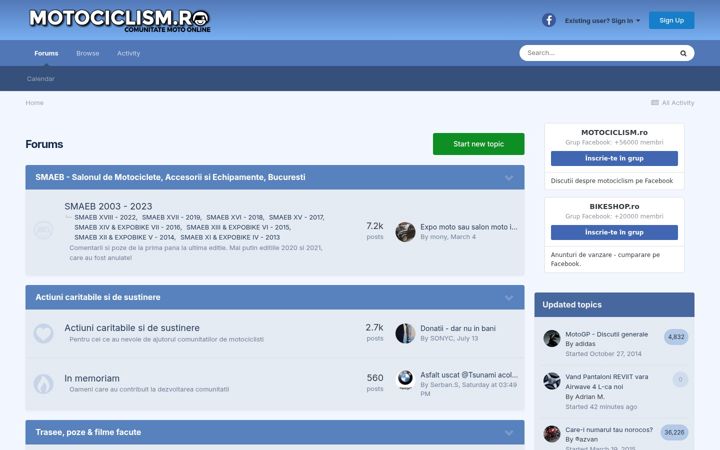This screenshot has height=450, width=720.
Task: Click Inscrie-te in grup under MOTOCICLISM.ro
Action: click(614, 158)
